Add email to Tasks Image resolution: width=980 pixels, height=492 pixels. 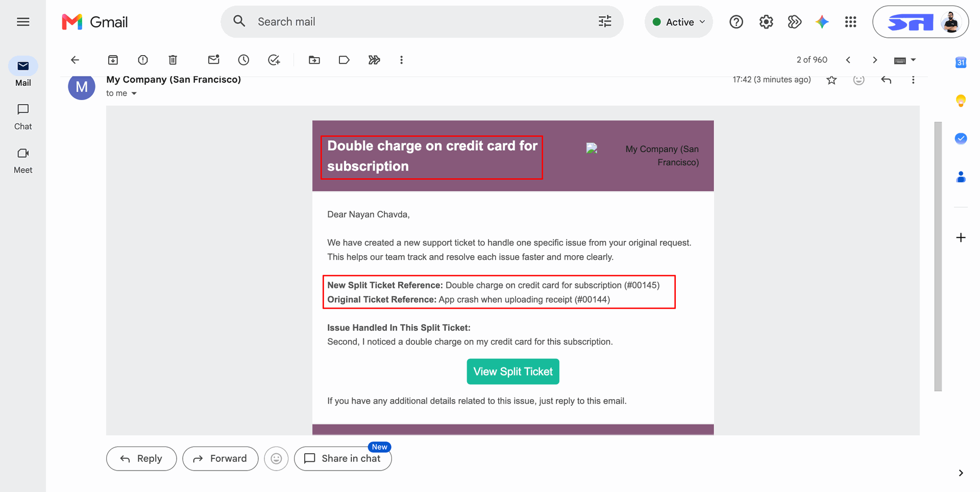click(274, 60)
